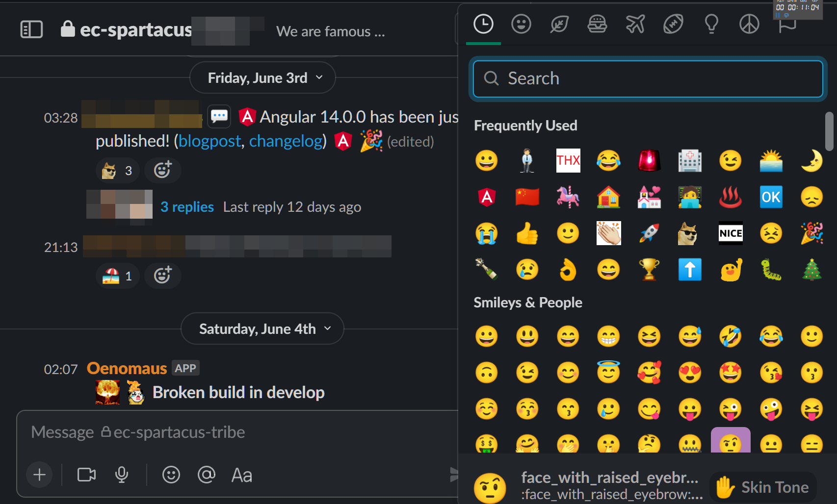Viewport: 837px width, 504px height.
Task: Toggle the doge reaction on Angular message
Action: pyautogui.click(x=117, y=170)
